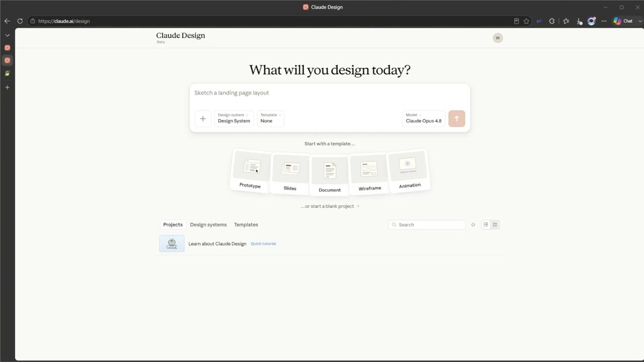Screen dimensions: 644x362
Task: Select the Templates tab
Action: pyautogui.click(x=246, y=225)
